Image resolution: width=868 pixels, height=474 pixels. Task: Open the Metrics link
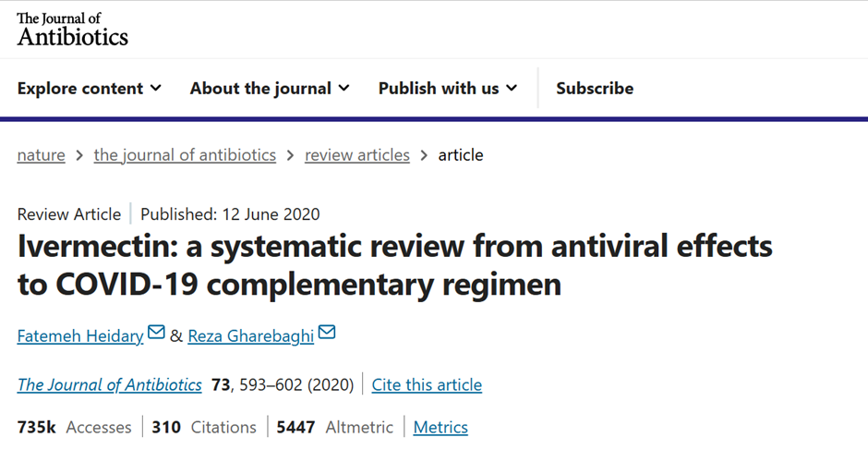click(x=440, y=427)
